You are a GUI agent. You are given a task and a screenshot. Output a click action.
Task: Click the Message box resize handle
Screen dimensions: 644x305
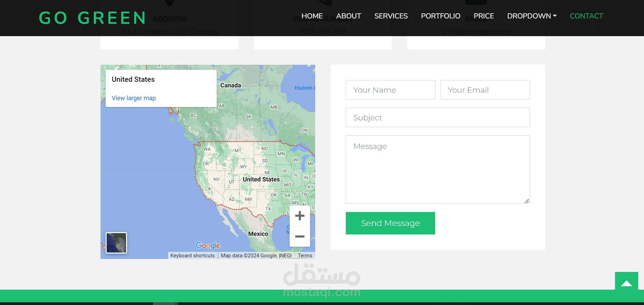pyautogui.click(x=527, y=201)
